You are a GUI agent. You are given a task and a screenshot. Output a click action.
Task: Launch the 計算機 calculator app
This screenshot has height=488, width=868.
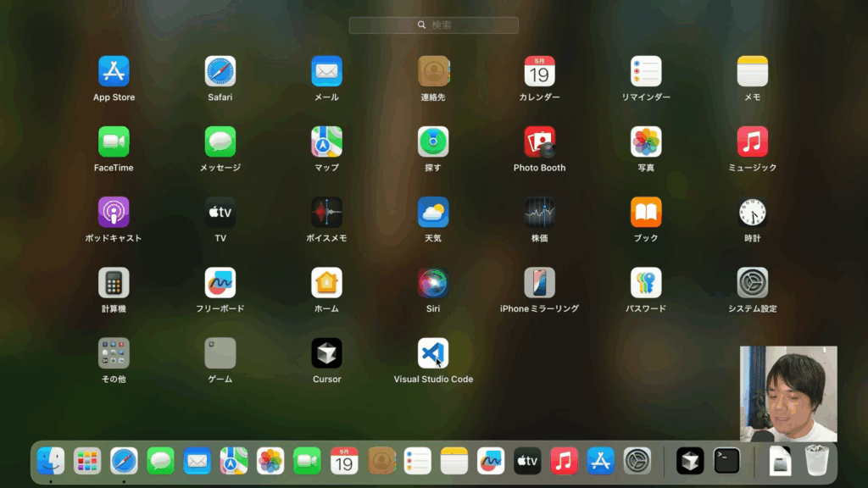pyautogui.click(x=114, y=283)
